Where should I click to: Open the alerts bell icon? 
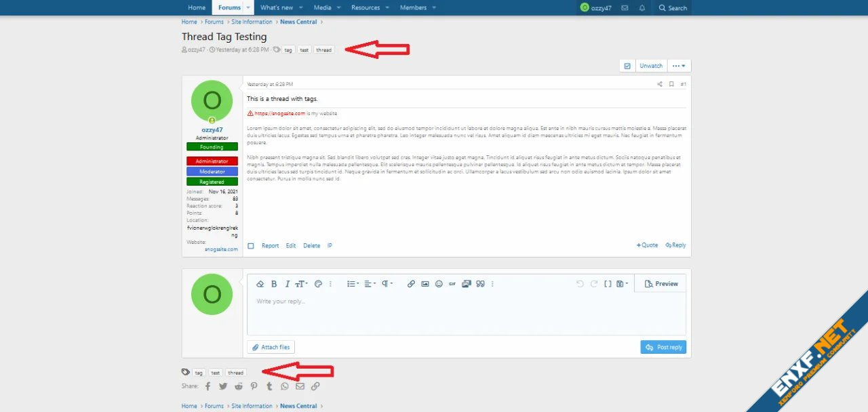[x=642, y=8]
